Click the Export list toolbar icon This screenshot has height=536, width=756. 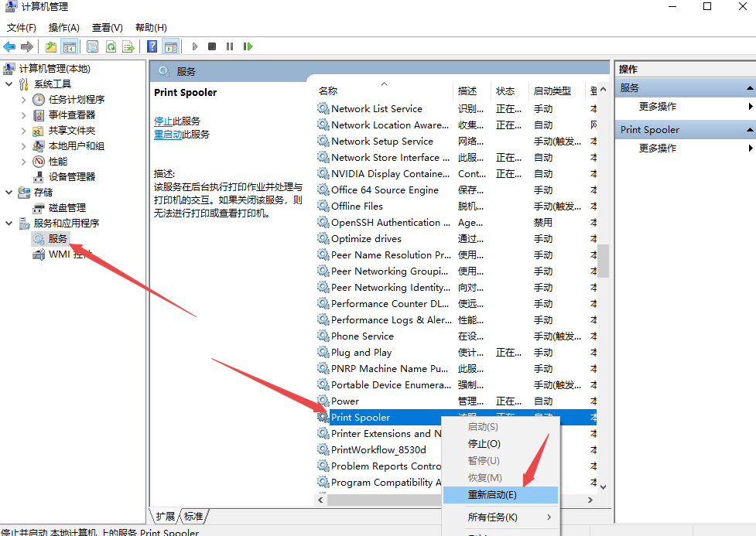tap(128, 46)
